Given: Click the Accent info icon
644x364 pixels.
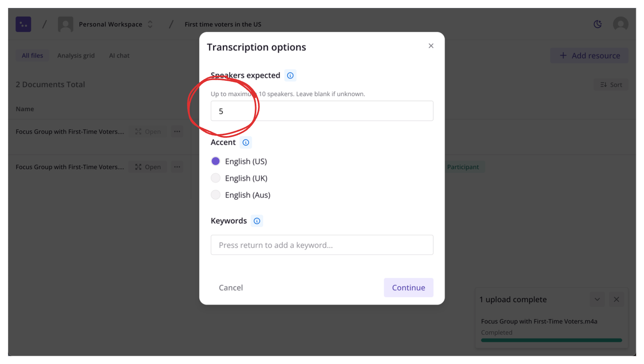Looking at the screenshot, I should (x=246, y=143).
